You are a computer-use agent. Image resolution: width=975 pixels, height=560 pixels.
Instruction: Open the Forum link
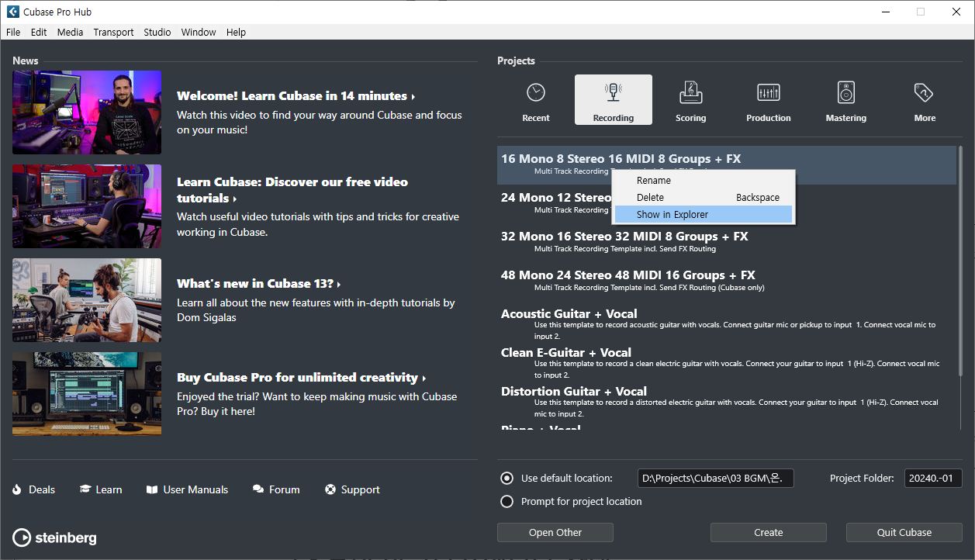(285, 489)
